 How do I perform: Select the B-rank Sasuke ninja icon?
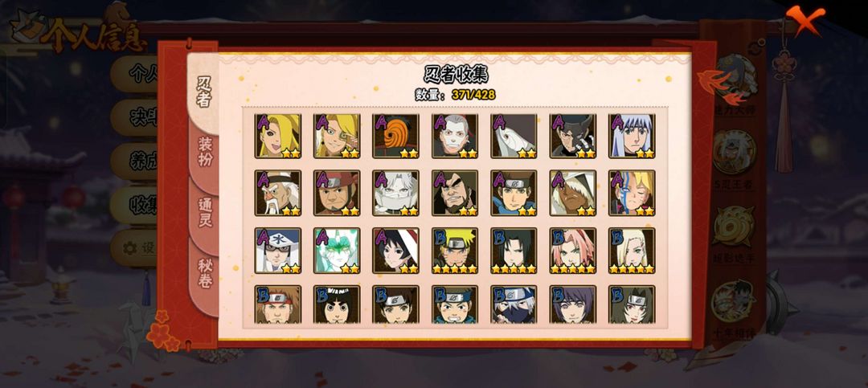pos(513,250)
